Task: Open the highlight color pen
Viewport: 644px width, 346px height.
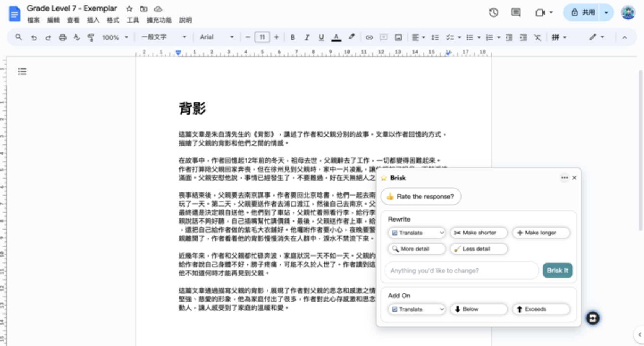Action: coord(351,37)
